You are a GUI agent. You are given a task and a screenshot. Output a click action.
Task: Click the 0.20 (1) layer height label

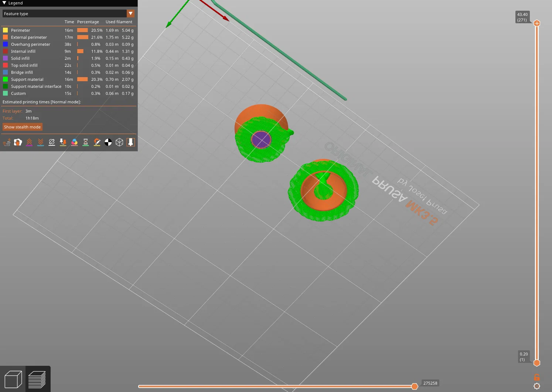tap(524, 357)
